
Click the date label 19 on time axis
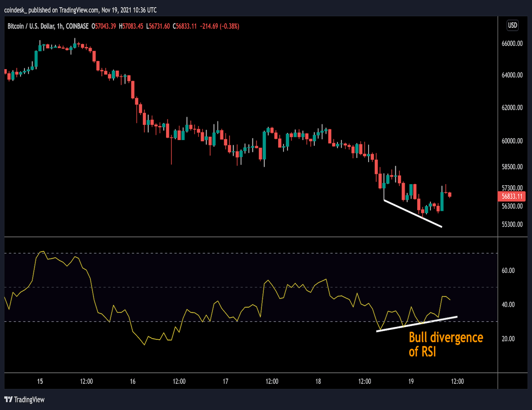tap(411, 381)
